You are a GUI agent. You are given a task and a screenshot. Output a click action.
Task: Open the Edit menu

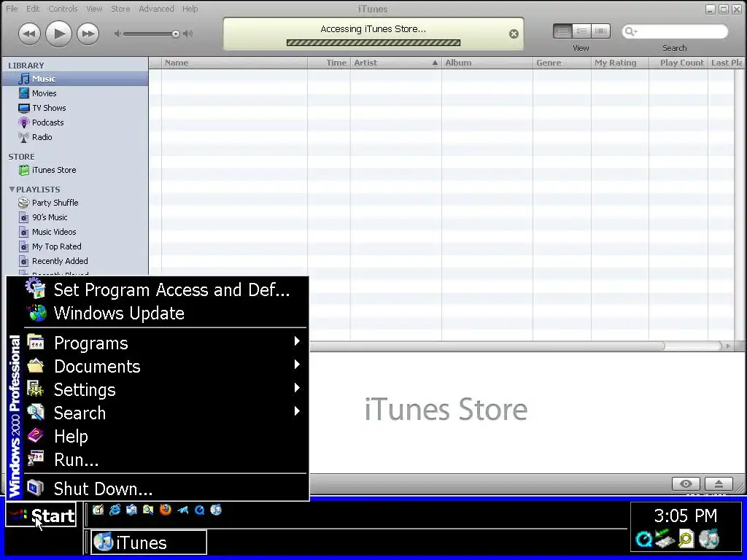pyautogui.click(x=33, y=9)
